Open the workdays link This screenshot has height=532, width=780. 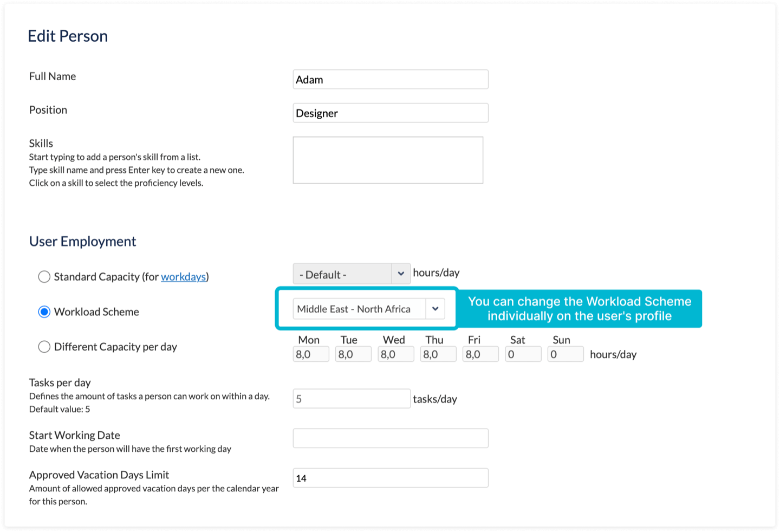tap(183, 277)
